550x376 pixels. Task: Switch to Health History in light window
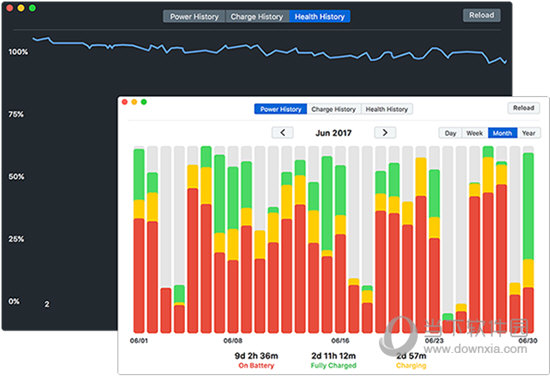tap(387, 109)
